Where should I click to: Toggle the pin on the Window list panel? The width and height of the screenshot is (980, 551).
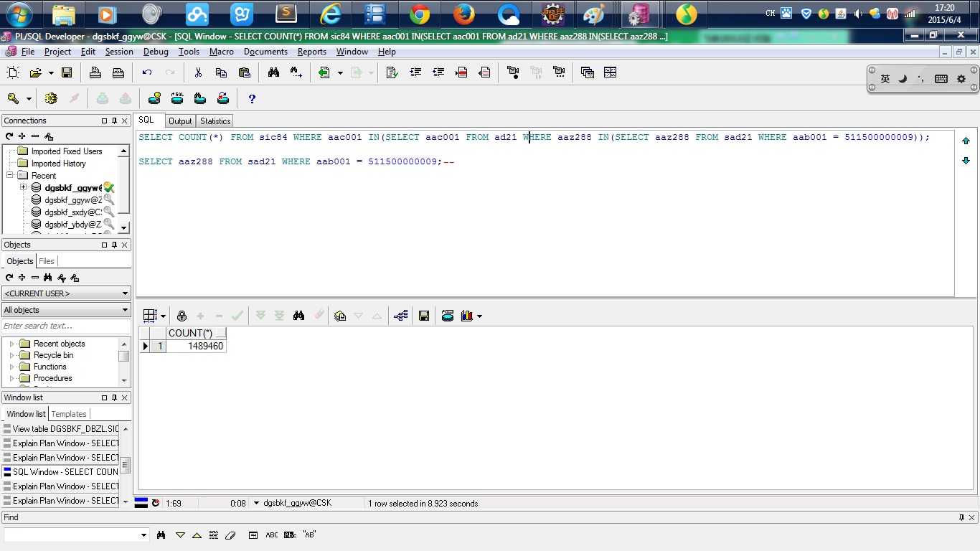coord(114,397)
